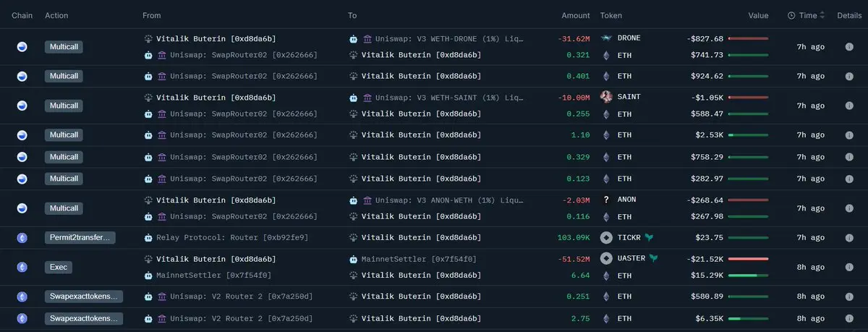Click the -$268.64 value

705,200
